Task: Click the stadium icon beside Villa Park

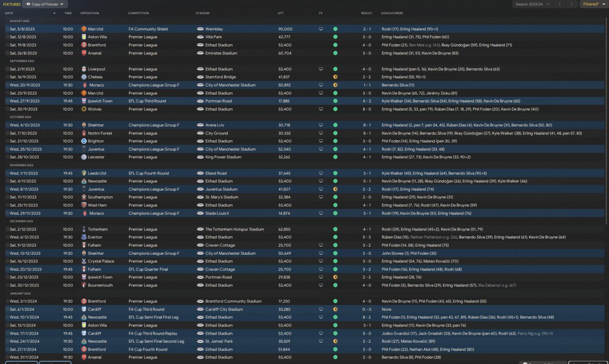Action: [x=200, y=37]
